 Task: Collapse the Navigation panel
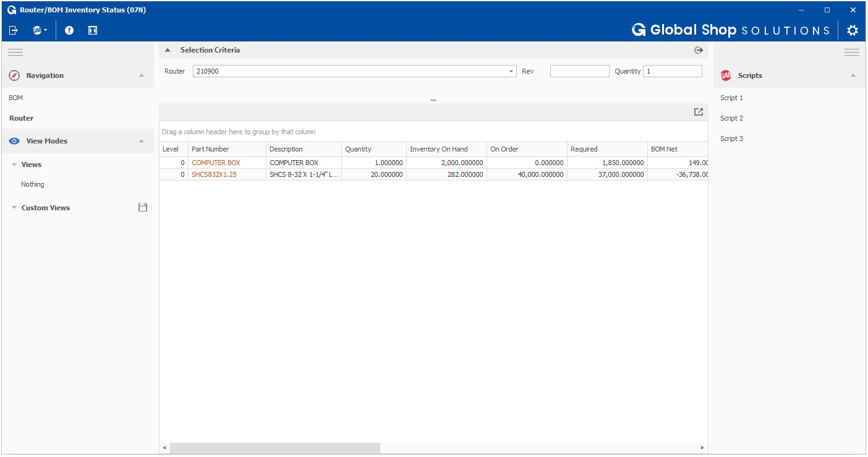[142, 75]
